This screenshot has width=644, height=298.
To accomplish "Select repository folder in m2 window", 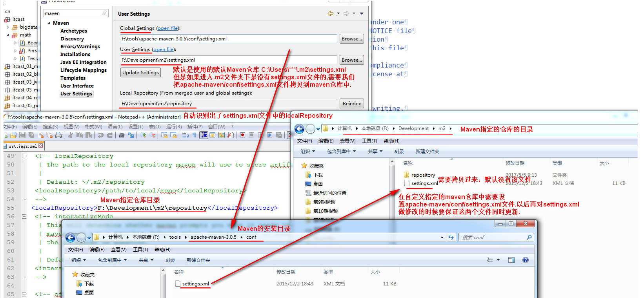I will pos(419,175).
